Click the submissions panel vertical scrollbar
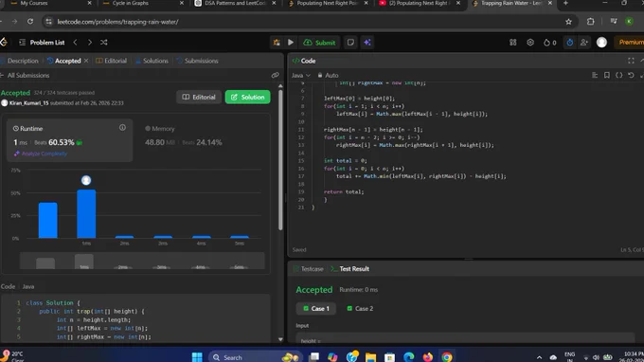Screen dimensions: 644x362 [280, 159]
